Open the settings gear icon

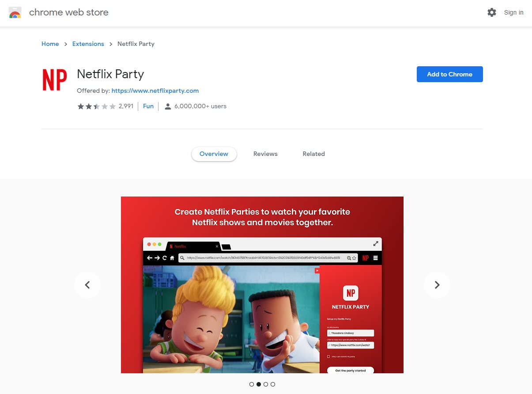pos(492,12)
